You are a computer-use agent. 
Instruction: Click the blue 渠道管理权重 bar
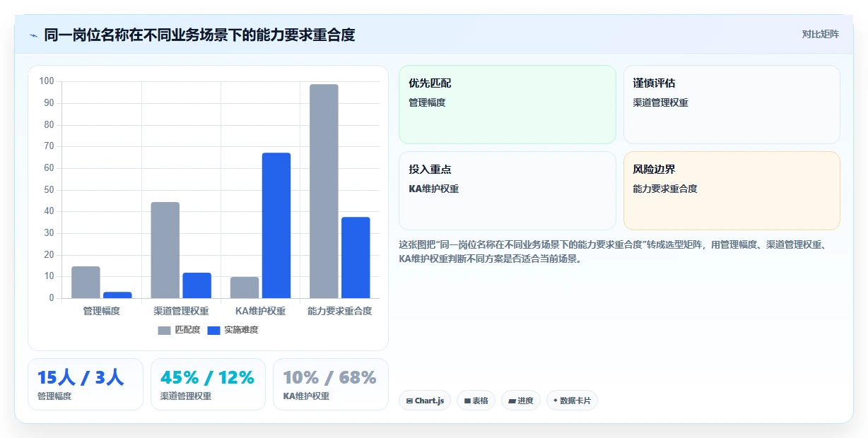(x=197, y=285)
